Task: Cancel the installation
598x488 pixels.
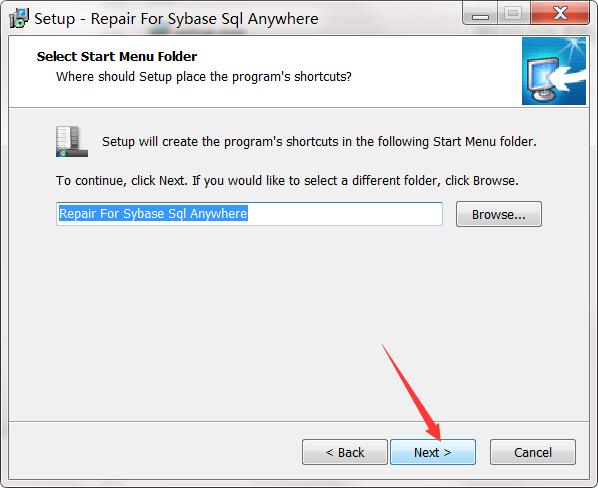Action: tap(533, 452)
